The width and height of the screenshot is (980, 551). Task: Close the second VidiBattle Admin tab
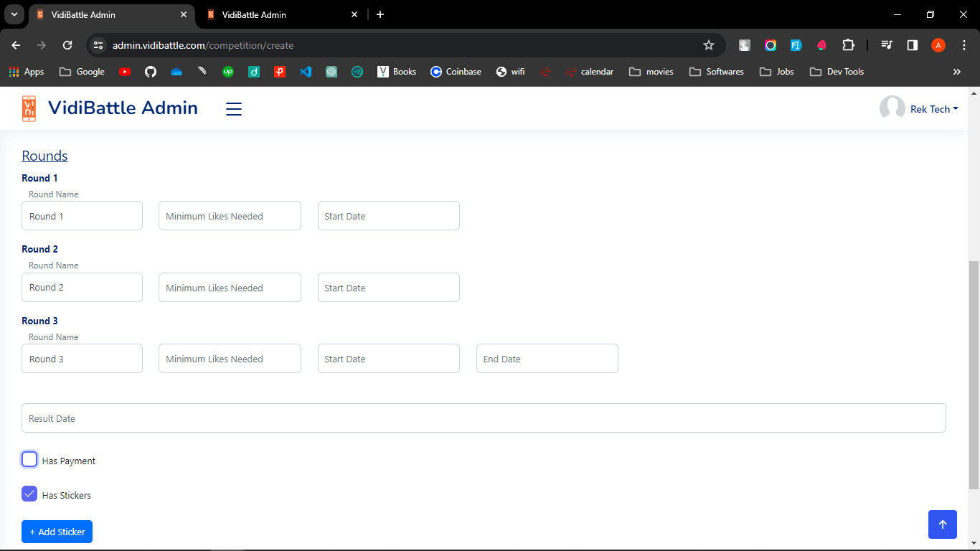pos(354,14)
